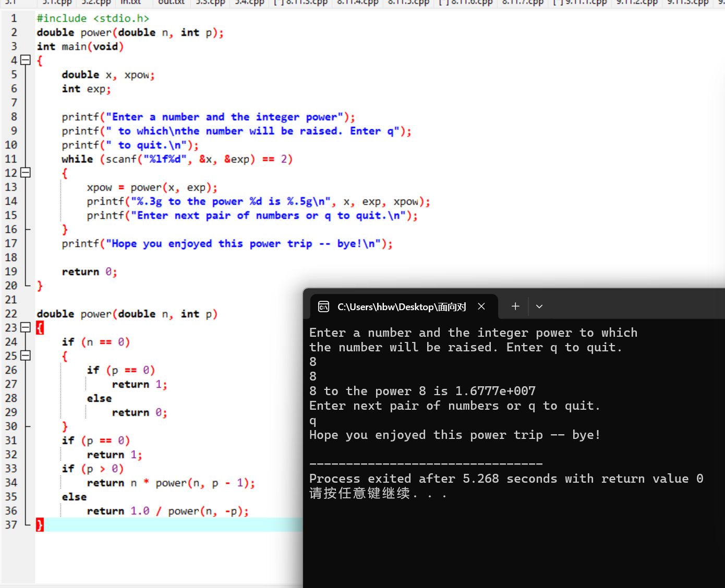Click line number 37 in the gutter
Image resolution: width=725 pixels, height=588 pixels.
click(11, 525)
